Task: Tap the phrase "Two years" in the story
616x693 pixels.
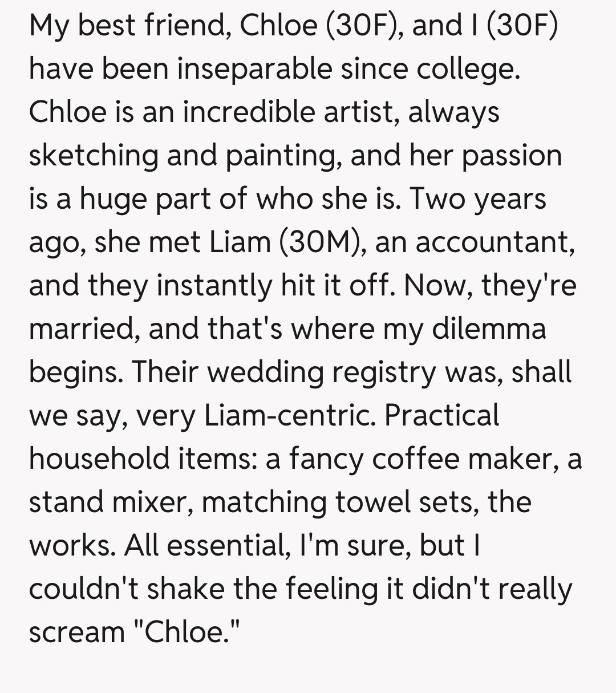Action: tap(478, 198)
